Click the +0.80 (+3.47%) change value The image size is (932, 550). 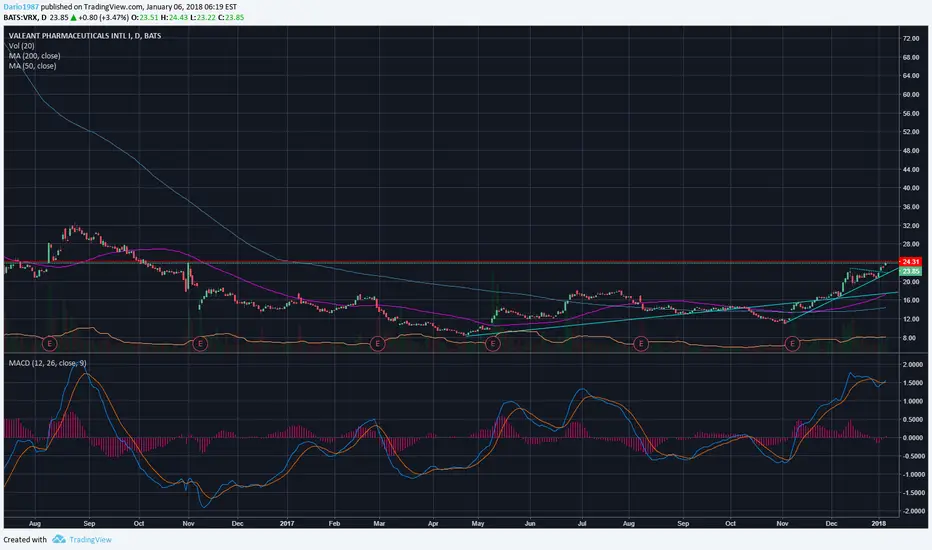[x=102, y=17]
